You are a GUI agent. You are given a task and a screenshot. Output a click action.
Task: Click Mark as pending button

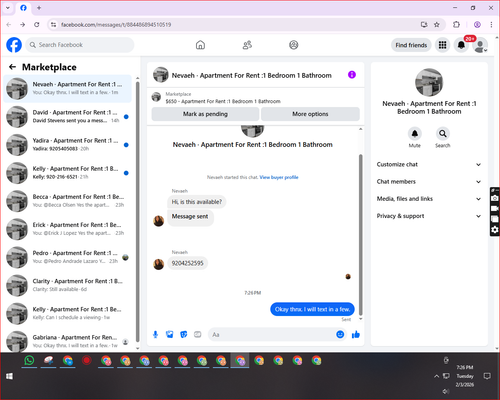205,114
